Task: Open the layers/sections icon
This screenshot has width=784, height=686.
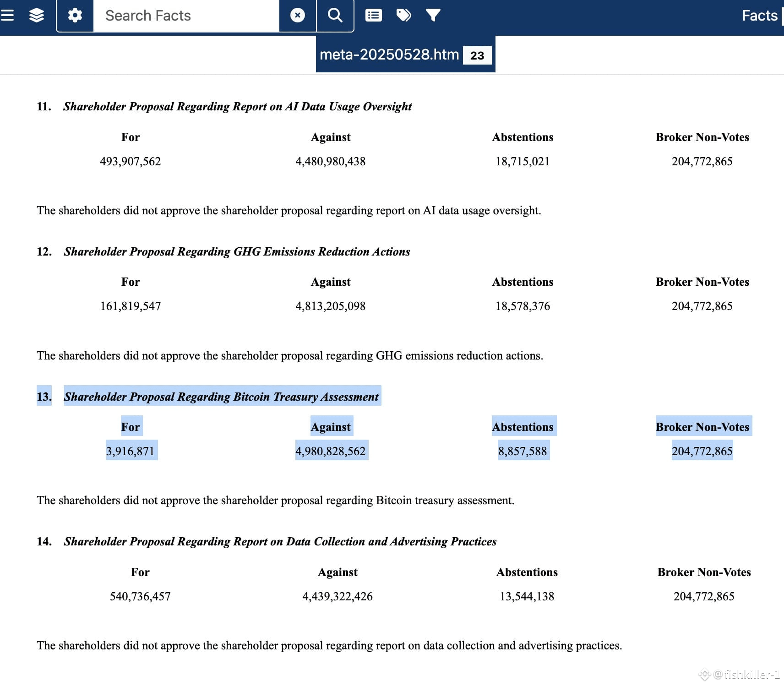Action: (37, 16)
